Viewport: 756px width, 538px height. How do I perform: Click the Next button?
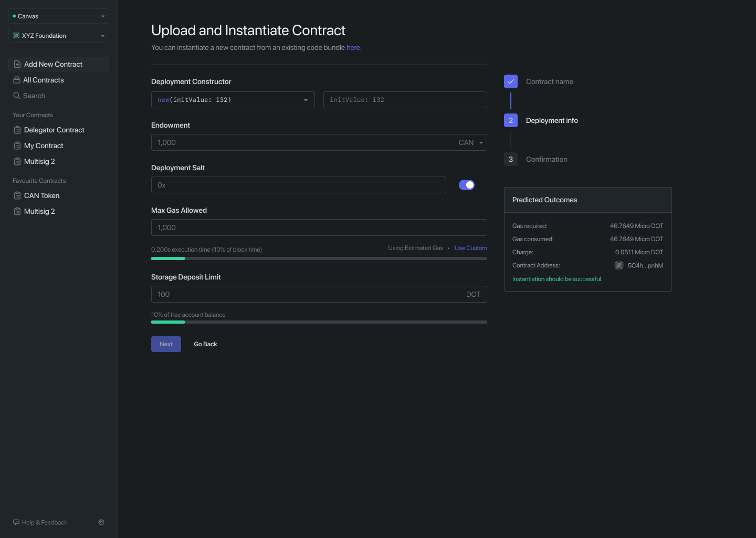[x=166, y=344]
